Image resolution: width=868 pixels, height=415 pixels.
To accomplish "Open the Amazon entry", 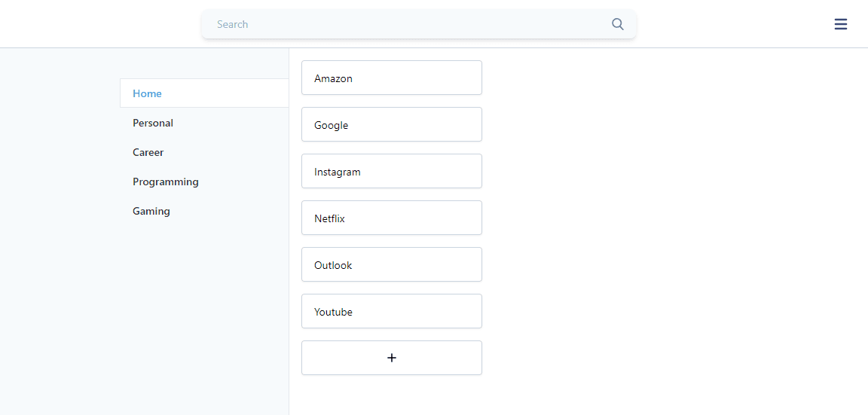I will (x=392, y=78).
